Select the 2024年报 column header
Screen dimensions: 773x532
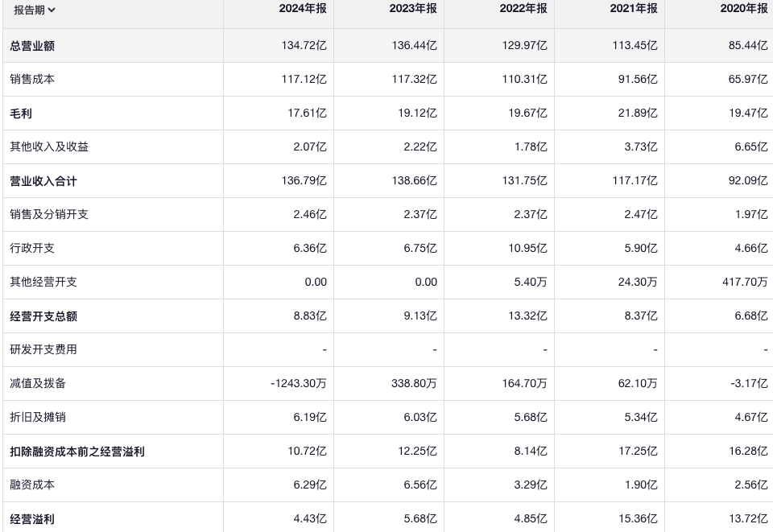(303, 9)
